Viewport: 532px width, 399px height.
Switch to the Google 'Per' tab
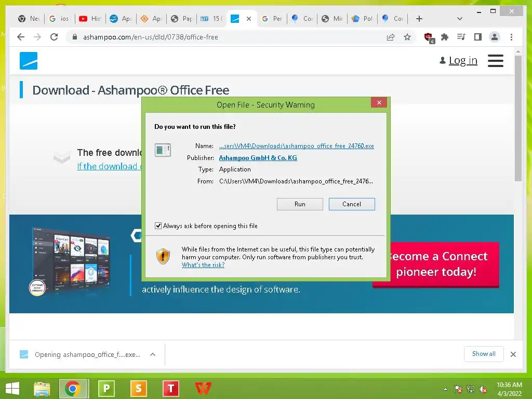[x=272, y=19]
